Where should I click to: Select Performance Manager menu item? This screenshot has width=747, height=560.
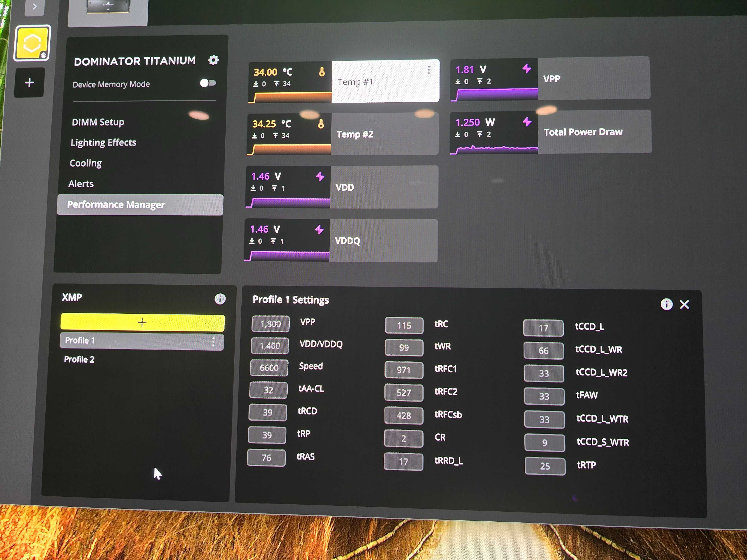tap(140, 205)
